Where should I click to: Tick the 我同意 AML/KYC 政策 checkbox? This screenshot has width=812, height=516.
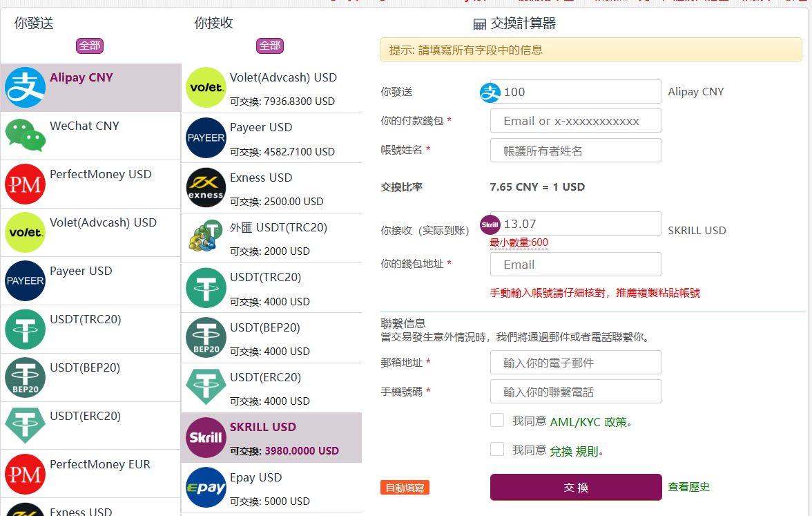(497, 420)
